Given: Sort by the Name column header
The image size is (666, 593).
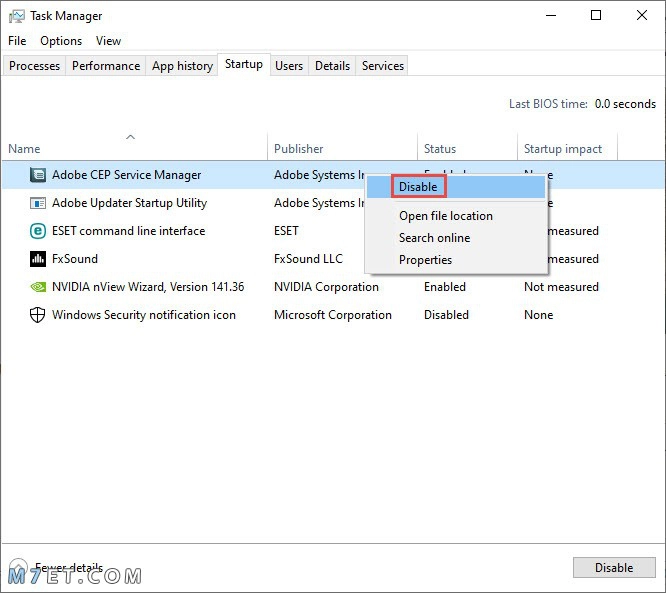Looking at the screenshot, I should tap(134, 146).
